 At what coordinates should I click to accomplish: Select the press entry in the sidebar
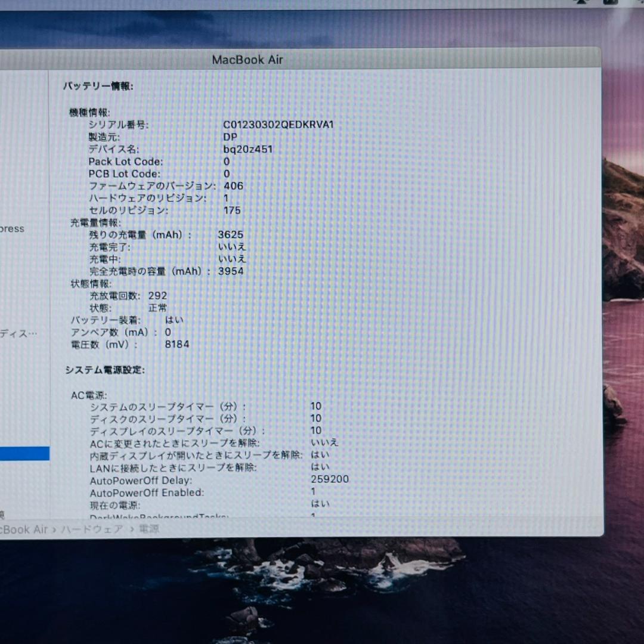12,228
